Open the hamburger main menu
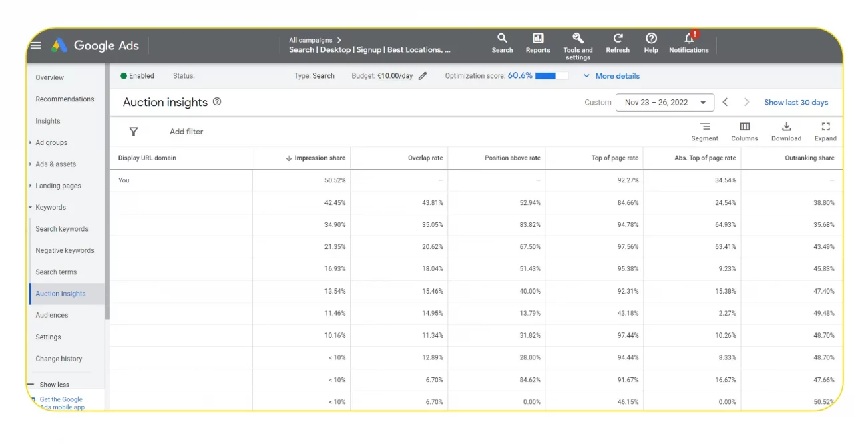Image resolution: width=868 pixels, height=444 pixels. click(36, 45)
